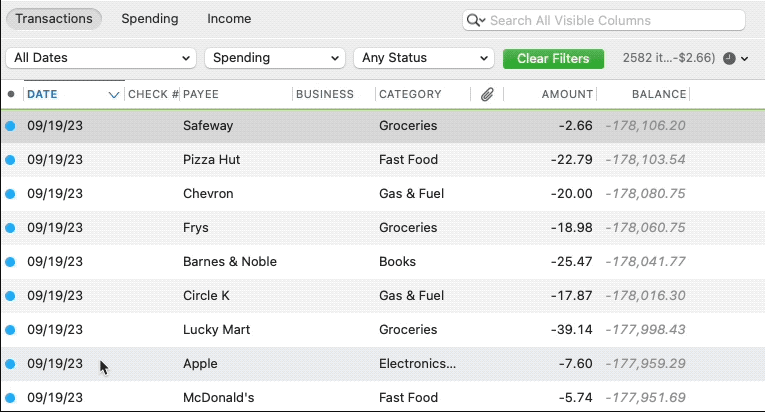Click the Search All Visible Columns field
This screenshot has height=412, width=765.
(x=612, y=20)
